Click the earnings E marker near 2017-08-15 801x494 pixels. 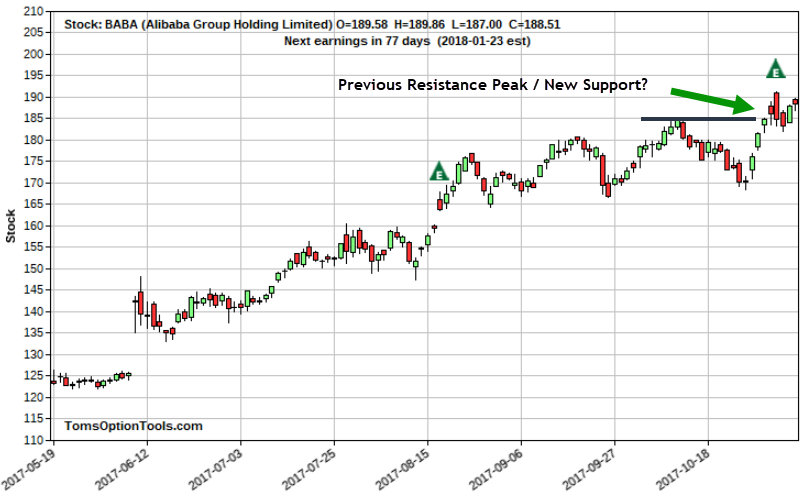tap(438, 171)
